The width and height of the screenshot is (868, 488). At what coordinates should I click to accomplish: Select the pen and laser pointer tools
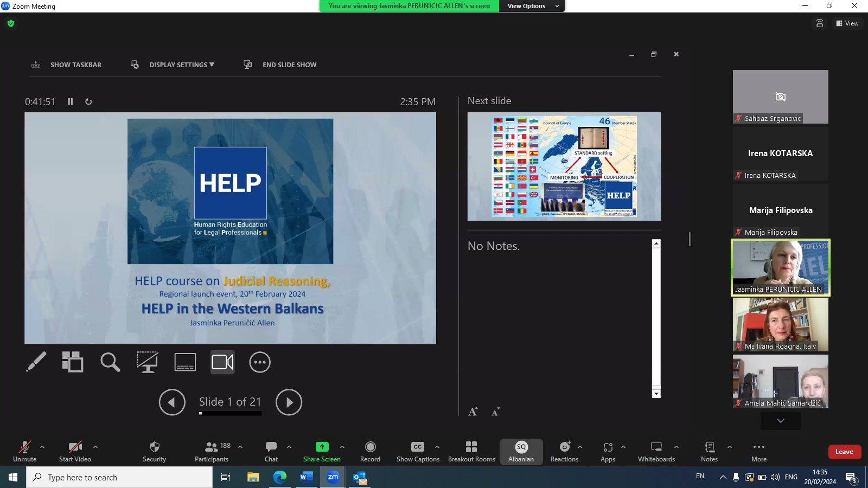tap(36, 362)
